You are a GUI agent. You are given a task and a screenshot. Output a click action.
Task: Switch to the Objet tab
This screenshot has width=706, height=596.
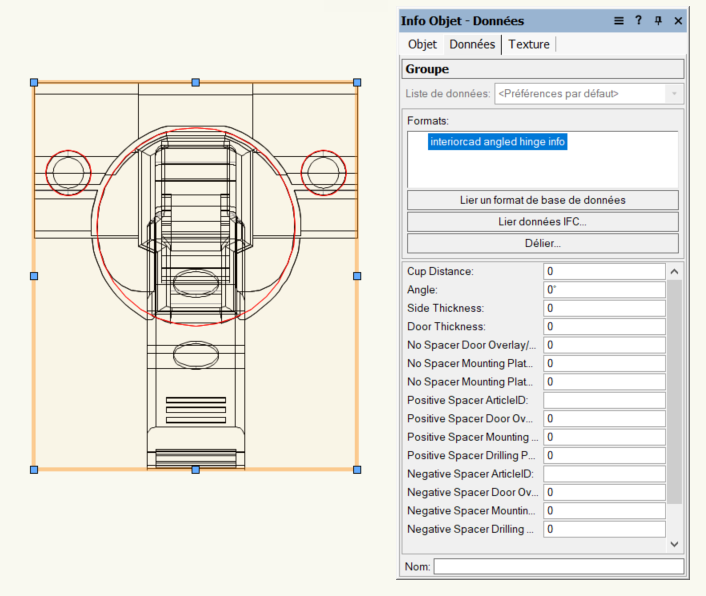click(422, 44)
